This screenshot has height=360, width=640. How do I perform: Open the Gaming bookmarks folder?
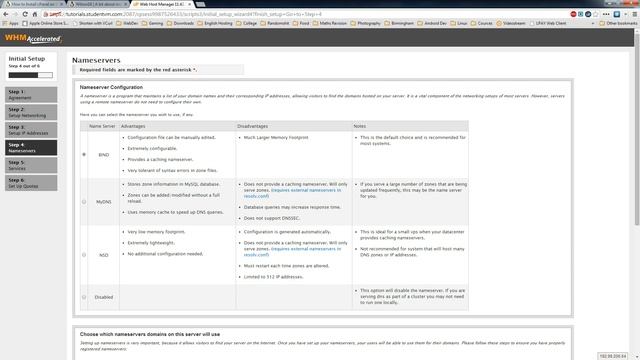(153, 24)
